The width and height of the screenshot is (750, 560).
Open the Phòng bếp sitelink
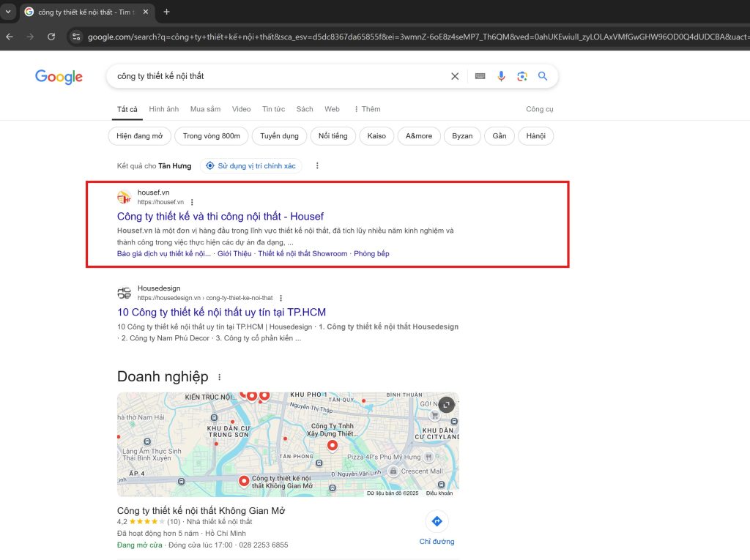point(371,253)
